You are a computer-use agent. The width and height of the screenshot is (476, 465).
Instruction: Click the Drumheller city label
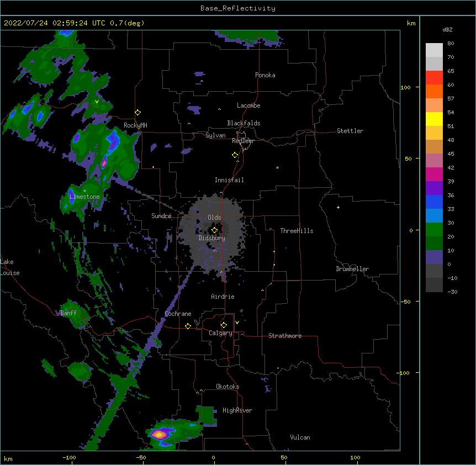352,269
